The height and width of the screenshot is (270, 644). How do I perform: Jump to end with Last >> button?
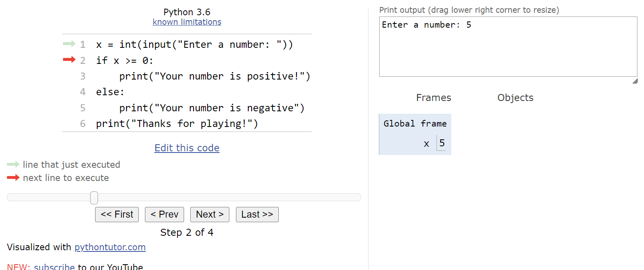[x=257, y=214]
